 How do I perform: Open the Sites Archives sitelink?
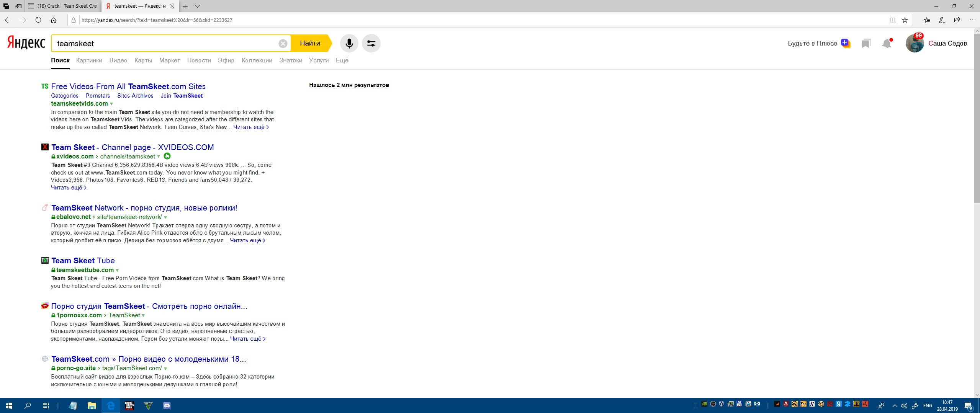click(x=135, y=96)
